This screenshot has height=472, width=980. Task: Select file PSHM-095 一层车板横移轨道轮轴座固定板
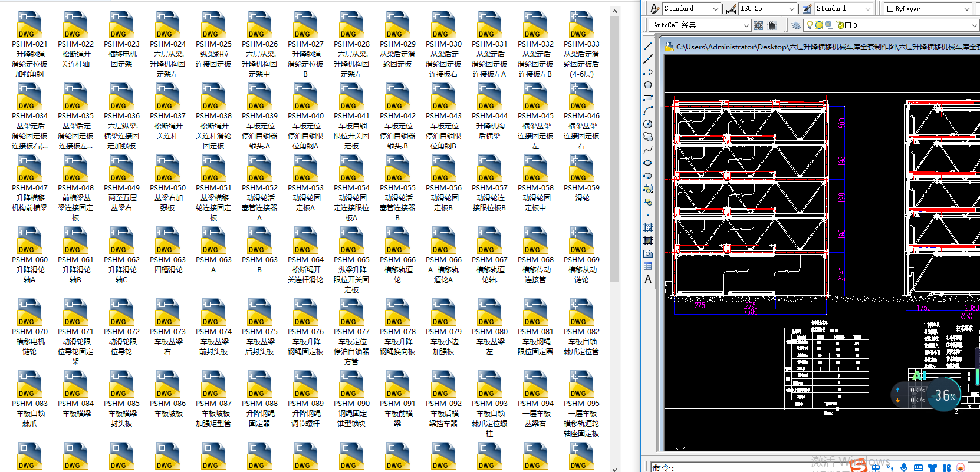click(x=581, y=404)
